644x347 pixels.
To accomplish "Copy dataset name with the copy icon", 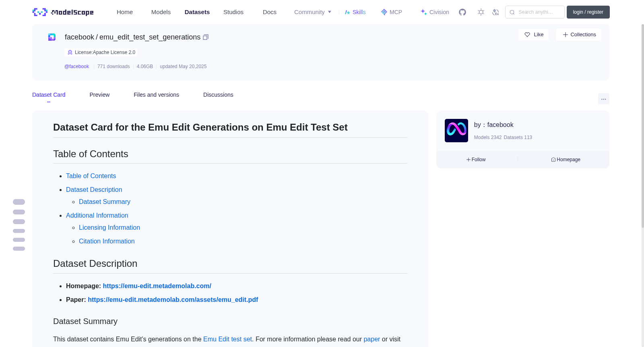I will click(206, 37).
